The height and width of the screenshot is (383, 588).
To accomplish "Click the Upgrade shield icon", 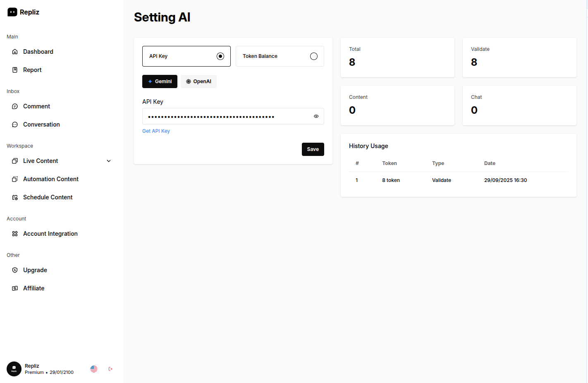I will click(x=15, y=270).
